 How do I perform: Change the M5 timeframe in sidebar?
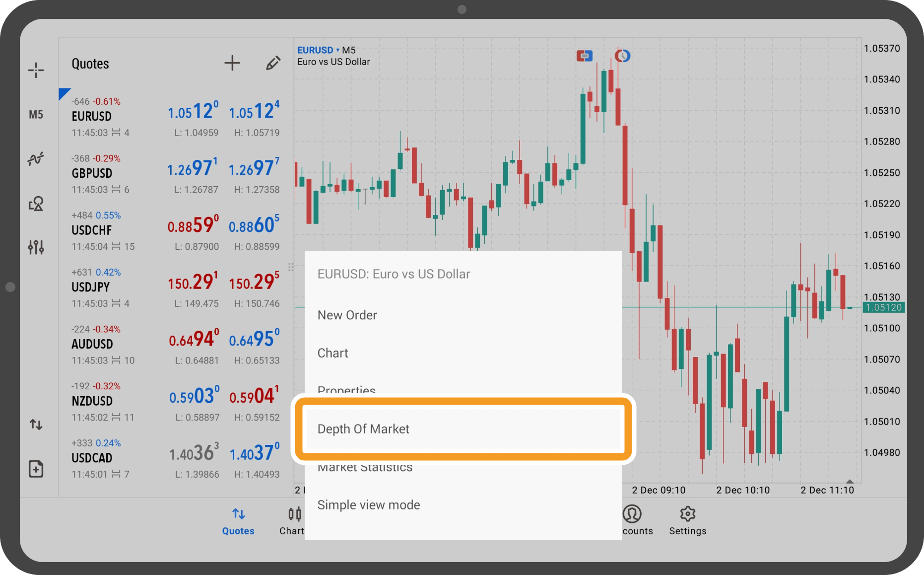[36, 115]
